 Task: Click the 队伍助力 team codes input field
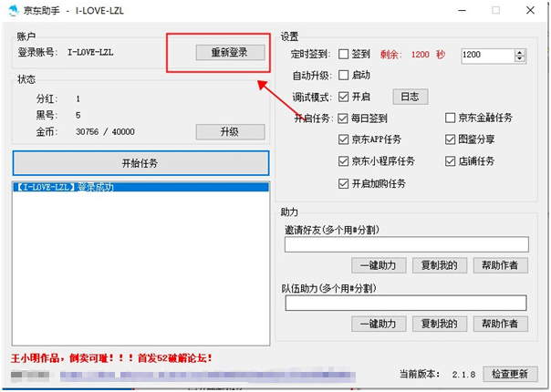point(406,303)
